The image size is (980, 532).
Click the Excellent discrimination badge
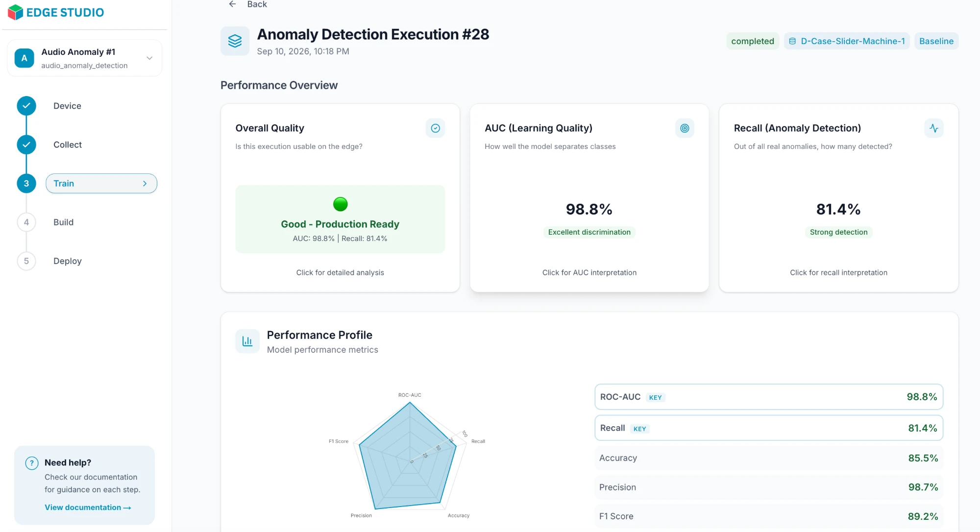click(589, 232)
